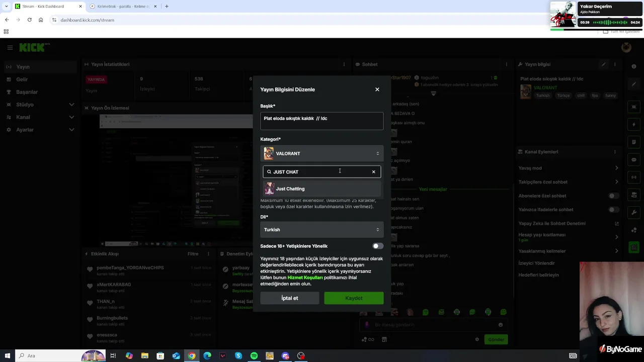Open chat settings gear icon
The image size is (644, 362).
click(477, 339)
